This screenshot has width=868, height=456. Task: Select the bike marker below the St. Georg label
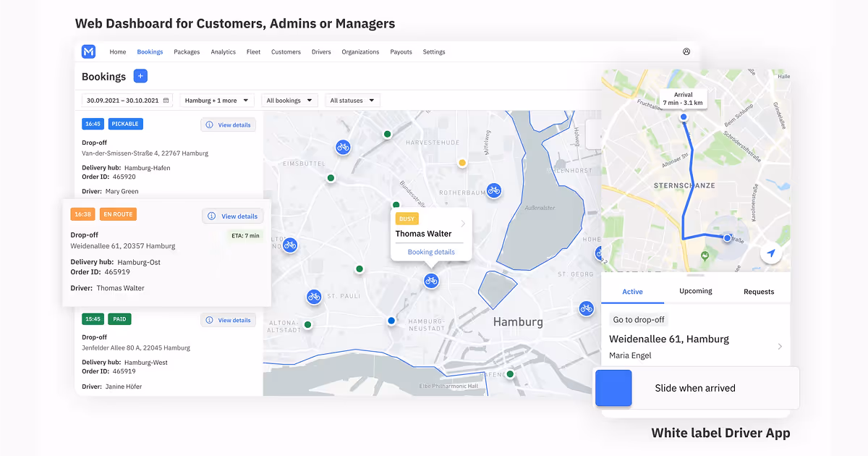pyautogui.click(x=587, y=308)
